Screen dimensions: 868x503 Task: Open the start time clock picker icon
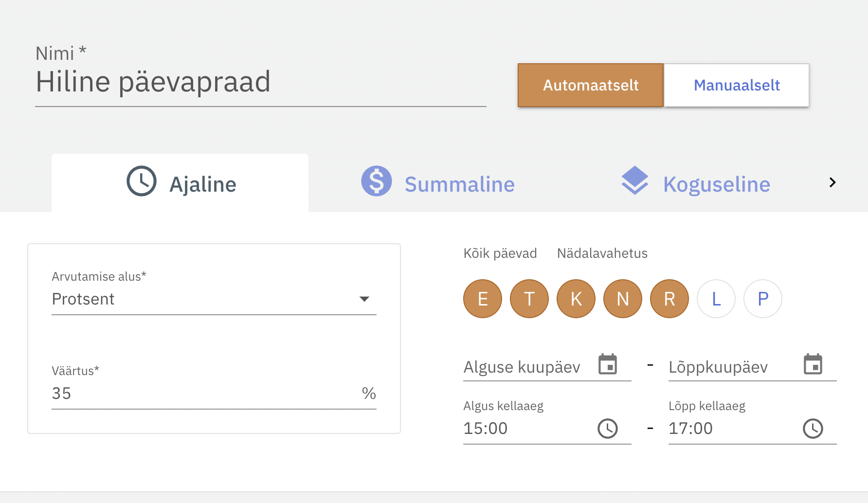click(607, 429)
